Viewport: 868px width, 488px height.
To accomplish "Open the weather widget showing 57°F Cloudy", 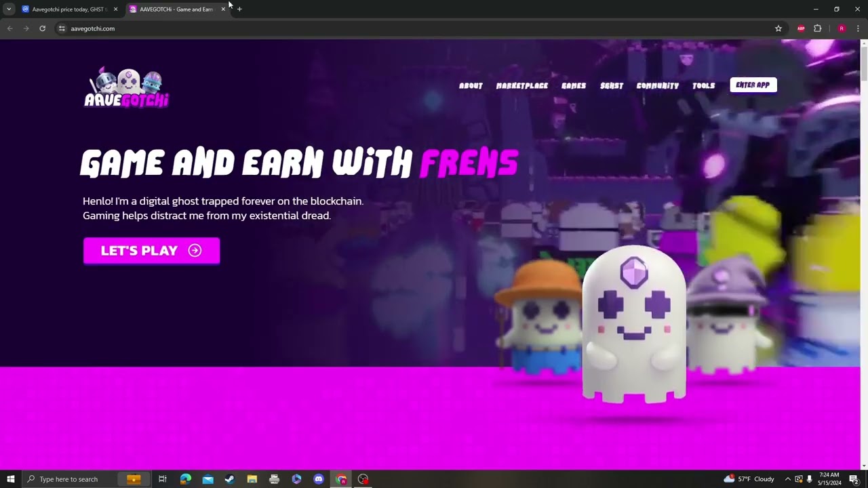I will (749, 479).
